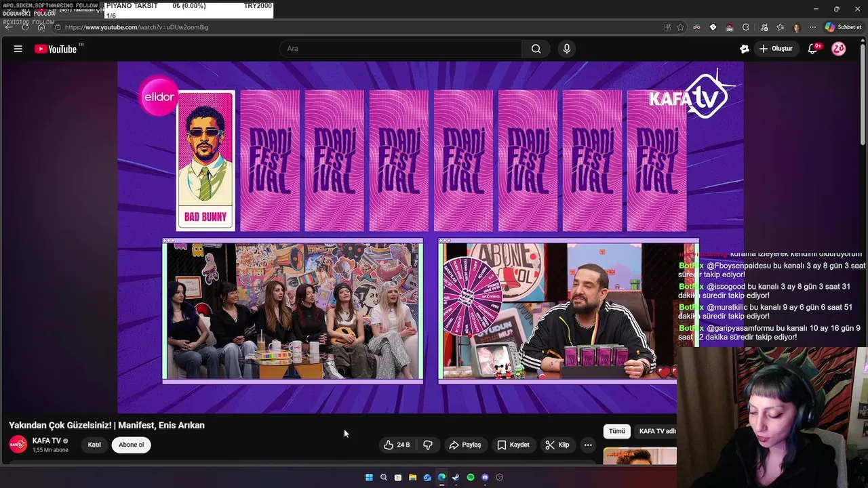Click the suggested video thumbnail below chips

[x=640, y=456]
